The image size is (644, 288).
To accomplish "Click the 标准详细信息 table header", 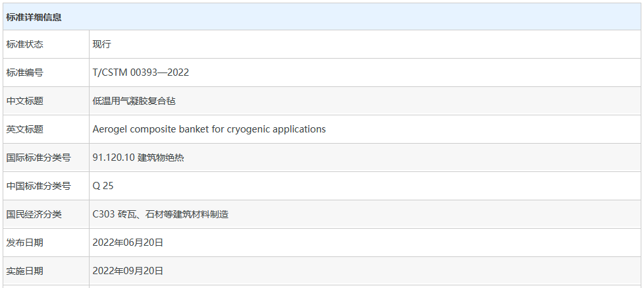I will click(x=34, y=17).
